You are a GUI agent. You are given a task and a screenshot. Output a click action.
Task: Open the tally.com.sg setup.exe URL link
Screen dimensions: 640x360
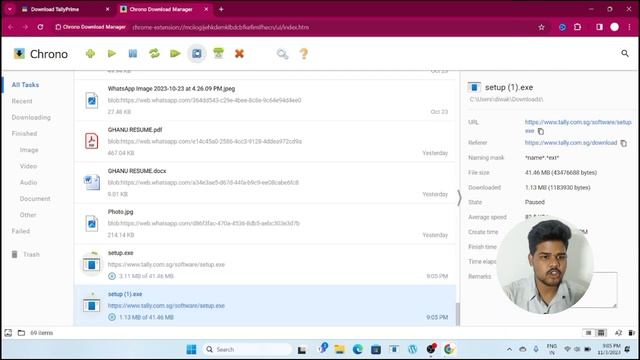(578, 127)
